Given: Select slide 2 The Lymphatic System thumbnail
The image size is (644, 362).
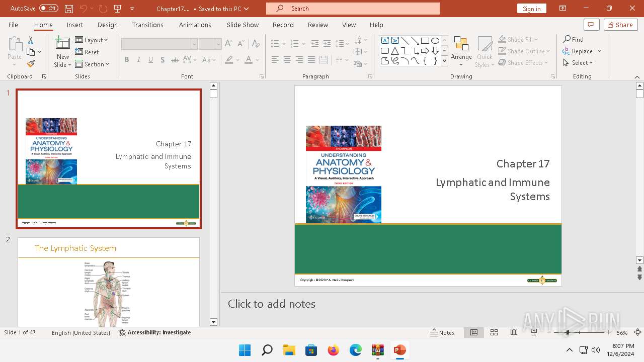Looking at the screenshot, I should (x=109, y=282).
